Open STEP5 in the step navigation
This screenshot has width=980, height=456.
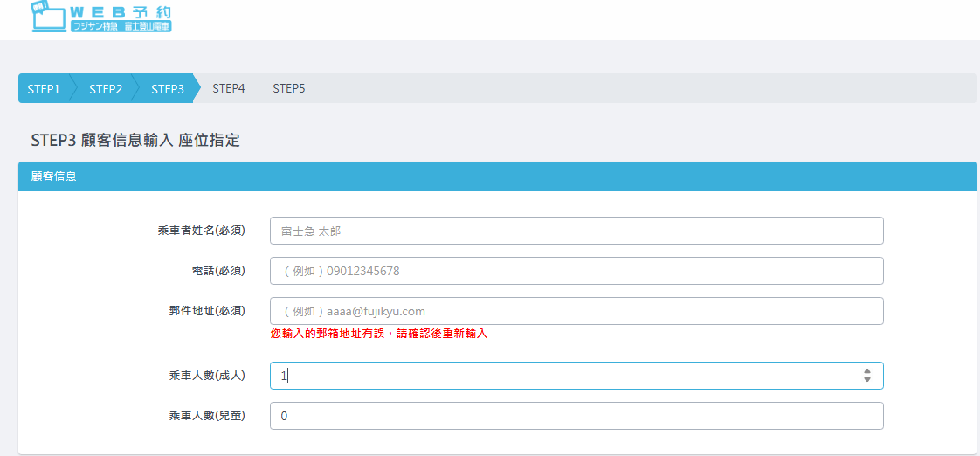tap(289, 88)
